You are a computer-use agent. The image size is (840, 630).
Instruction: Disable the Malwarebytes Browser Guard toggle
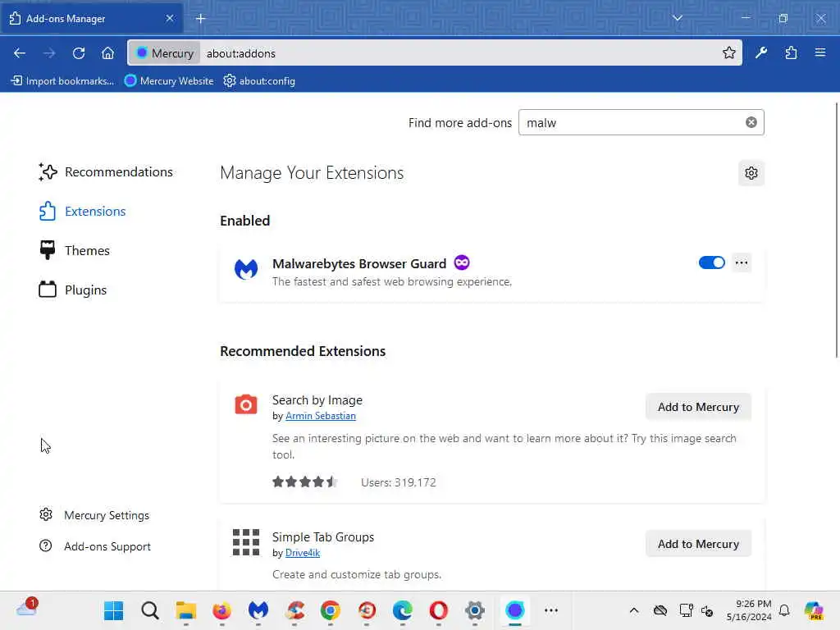tap(711, 262)
